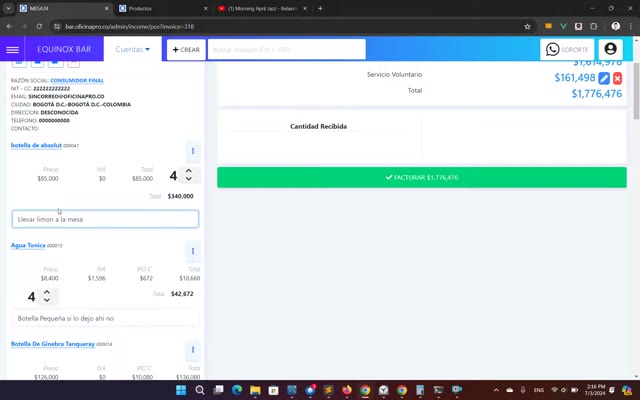Increase Agua Tonica quantity
640x400 pixels.
(x=47, y=292)
